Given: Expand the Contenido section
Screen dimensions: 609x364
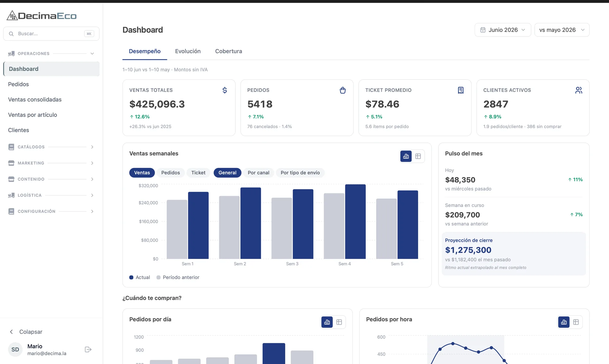Looking at the screenshot, I should tap(92, 179).
